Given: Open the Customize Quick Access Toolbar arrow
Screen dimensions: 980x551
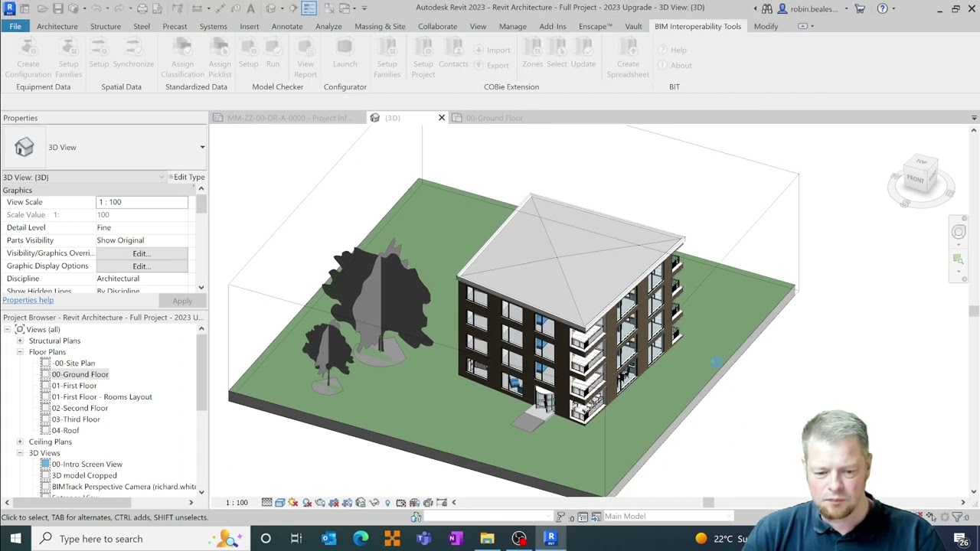Looking at the screenshot, I should coord(364,8).
